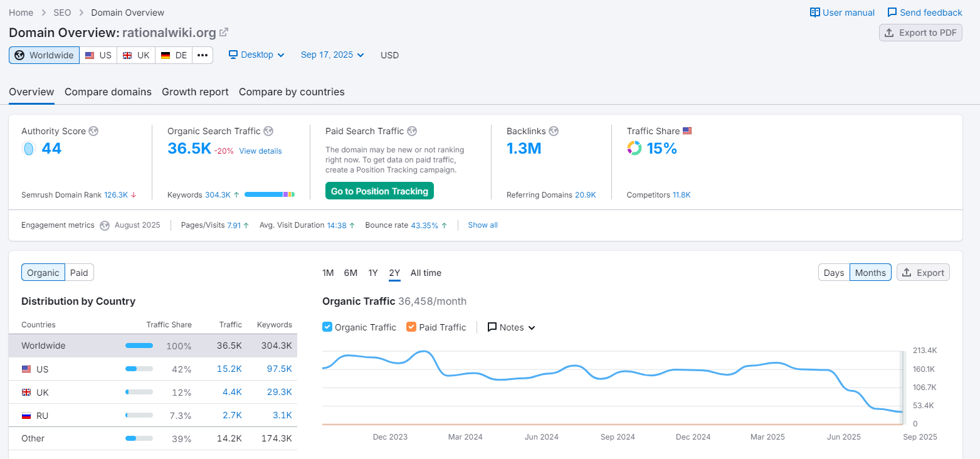Click the SEO breadcrumb link
Viewport: 980px width, 459px height.
pyautogui.click(x=62, y=13)
